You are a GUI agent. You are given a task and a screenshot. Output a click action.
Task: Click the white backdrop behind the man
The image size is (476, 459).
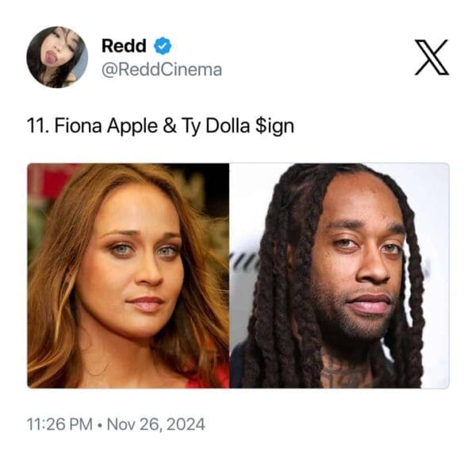[432, 213]
